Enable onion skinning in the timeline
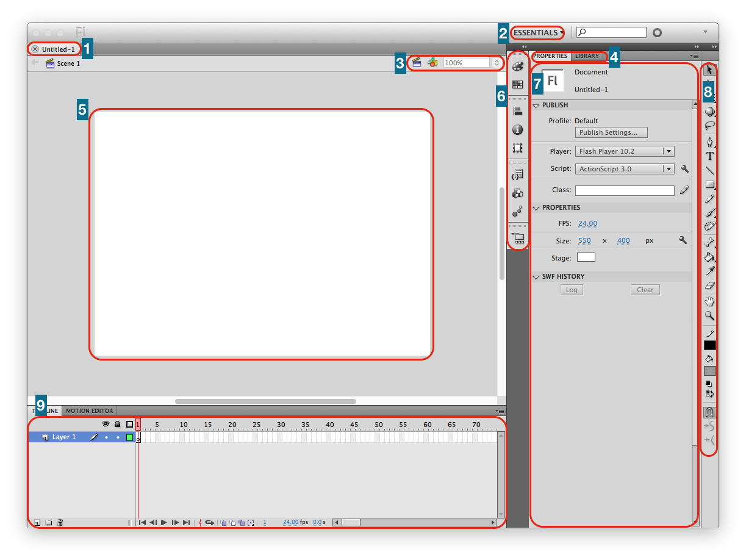 coord(222,522)
